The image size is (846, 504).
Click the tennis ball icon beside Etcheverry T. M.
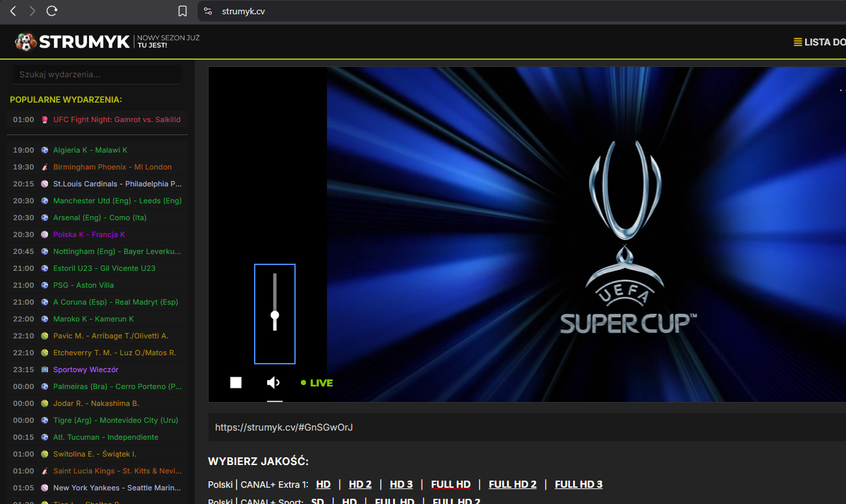45,353
